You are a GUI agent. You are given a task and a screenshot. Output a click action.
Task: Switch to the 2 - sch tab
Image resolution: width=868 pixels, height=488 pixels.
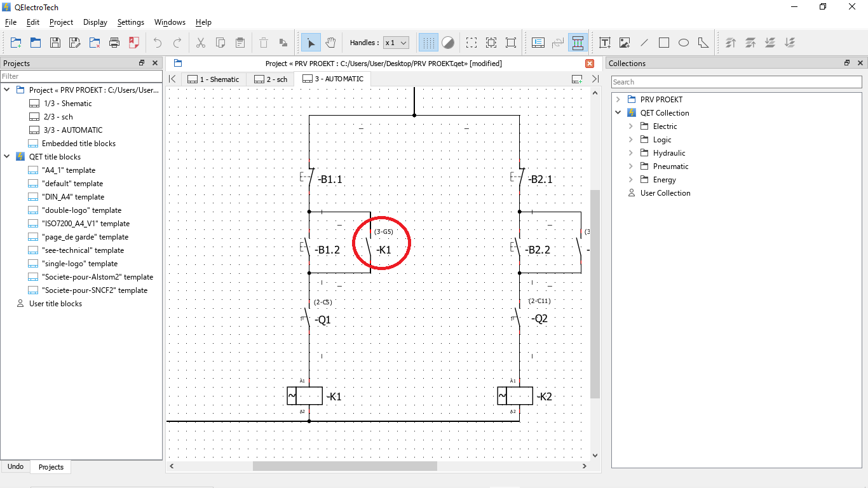click(270, 79)
